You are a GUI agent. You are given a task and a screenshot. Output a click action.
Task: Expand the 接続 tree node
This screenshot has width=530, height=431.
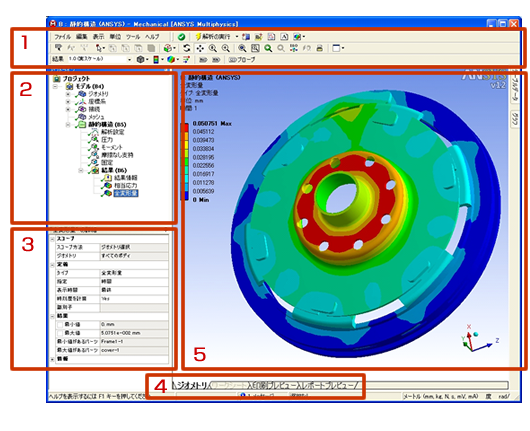[68, 110]
